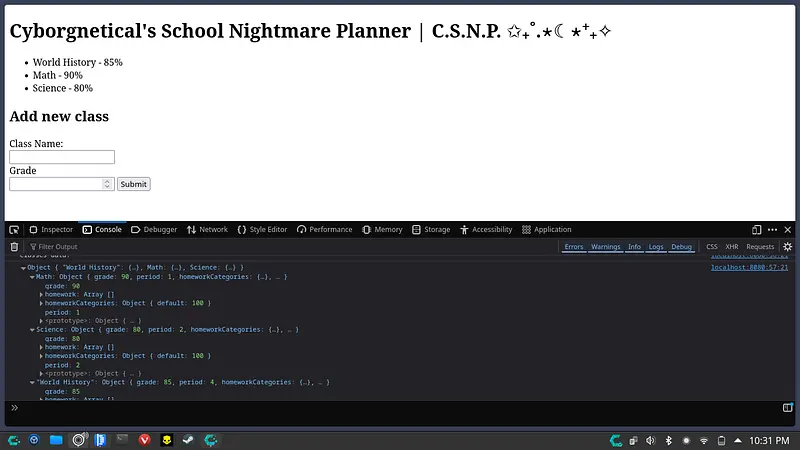This screenshot has height=450, width=800.
Task: Collapse the Science object tree node
Action: [32, 329]
